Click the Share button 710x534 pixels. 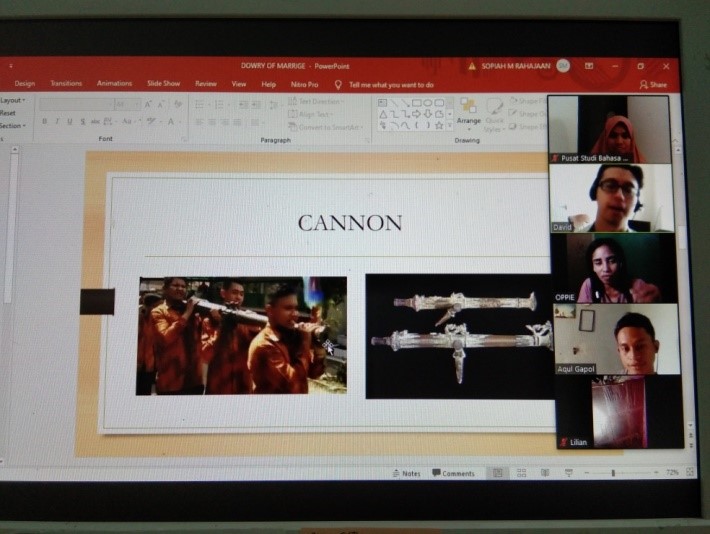[653, 85]
